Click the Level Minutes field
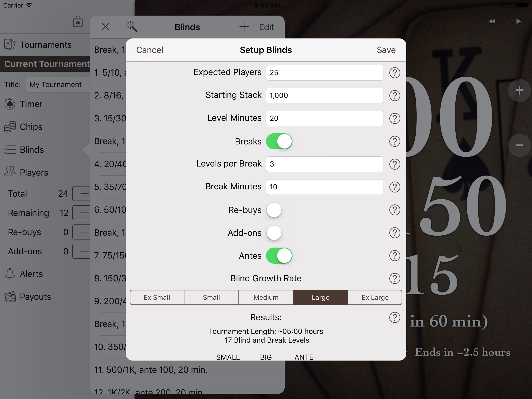The height and width of the screenshot is (399, 532). tap(324, 118)
